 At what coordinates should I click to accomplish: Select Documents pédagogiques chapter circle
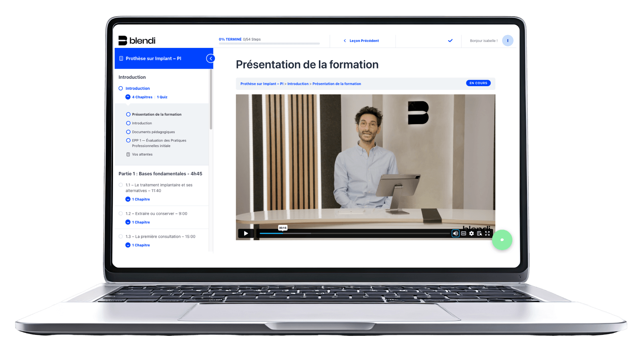[128, 132]
